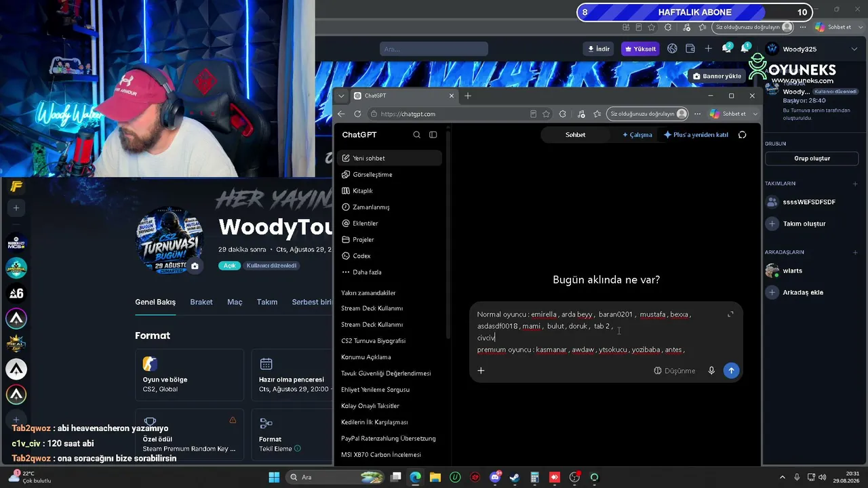Favorite chatgpt.com with star icon
The height and width of the screenshot is (488, 868).
coord(547,114)
